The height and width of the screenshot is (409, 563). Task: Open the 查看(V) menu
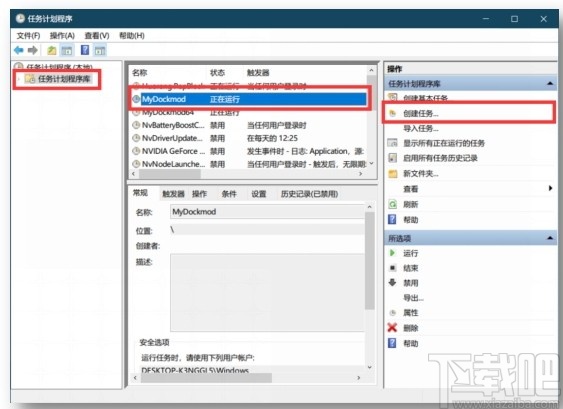click(x=97, y=36)
